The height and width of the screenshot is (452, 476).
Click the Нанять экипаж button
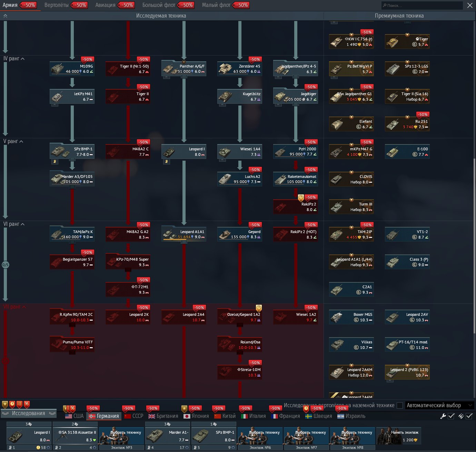(x=399, y=436)
